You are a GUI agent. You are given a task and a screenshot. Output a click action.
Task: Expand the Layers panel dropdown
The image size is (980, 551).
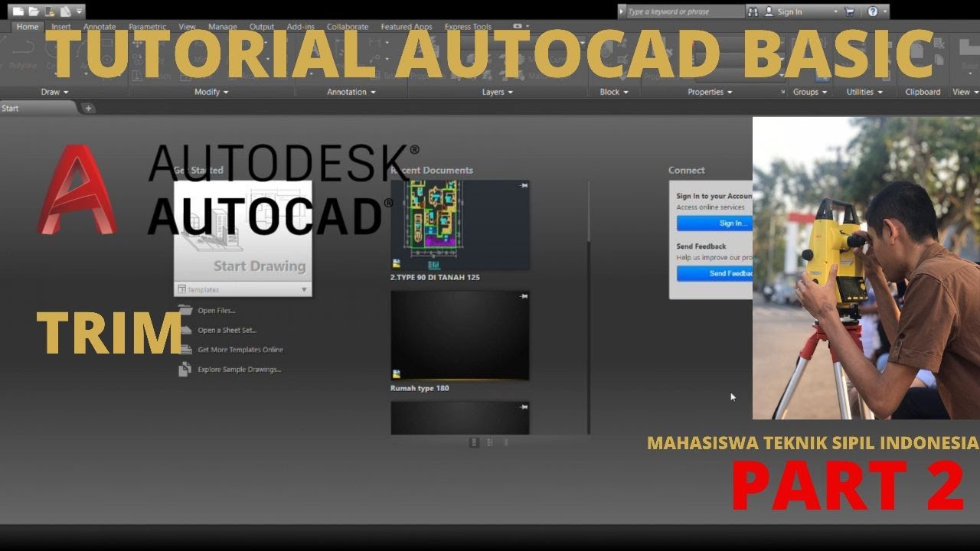click(498, 92)
